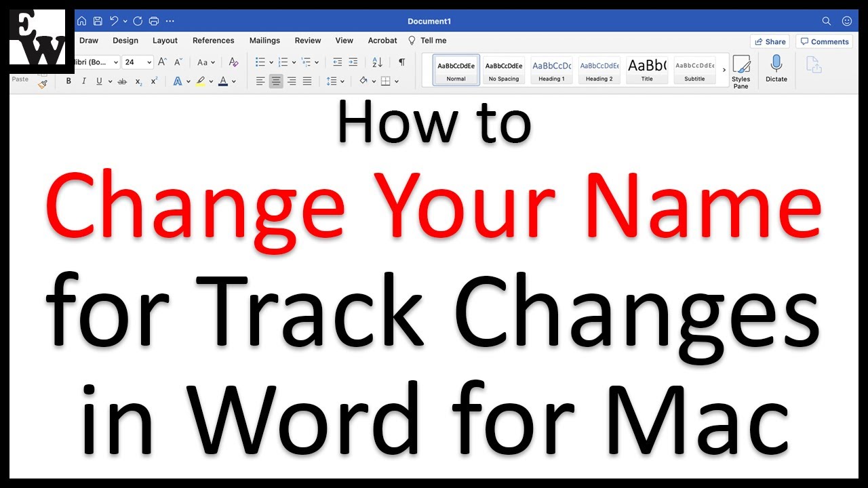
Task: Apply paragraph shading paint bucket
Action: point(363,81)
